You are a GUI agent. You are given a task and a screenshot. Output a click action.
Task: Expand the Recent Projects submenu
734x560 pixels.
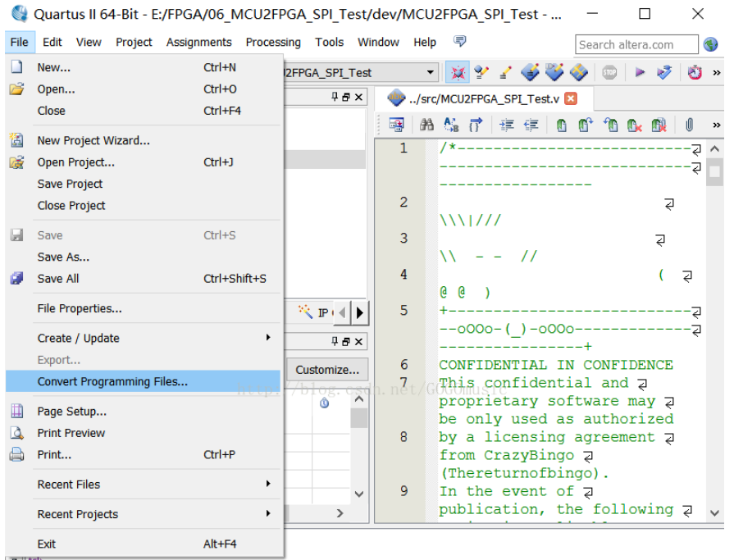(x=268, y=513)
